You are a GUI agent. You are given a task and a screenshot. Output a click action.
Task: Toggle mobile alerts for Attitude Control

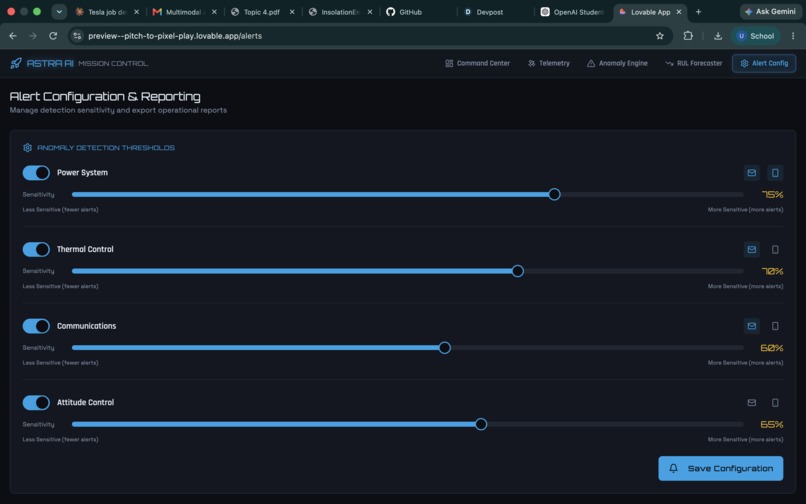(x=775, y=403)
